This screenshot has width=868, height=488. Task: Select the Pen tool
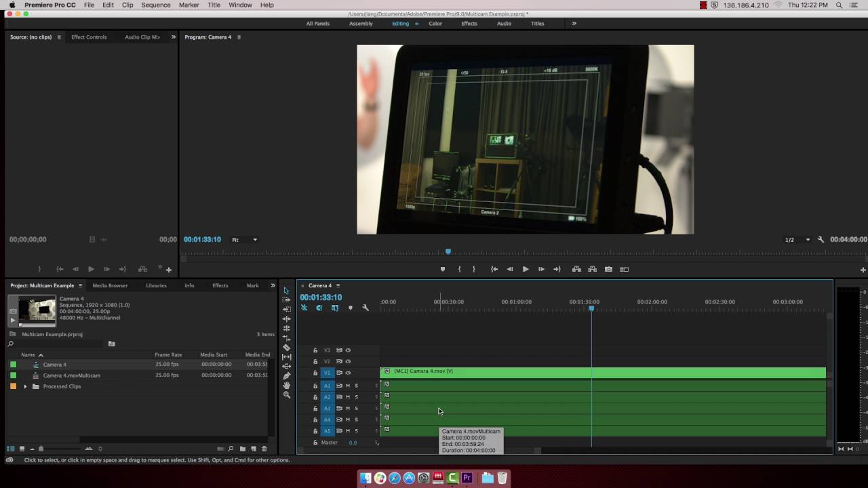pos(286,375)
